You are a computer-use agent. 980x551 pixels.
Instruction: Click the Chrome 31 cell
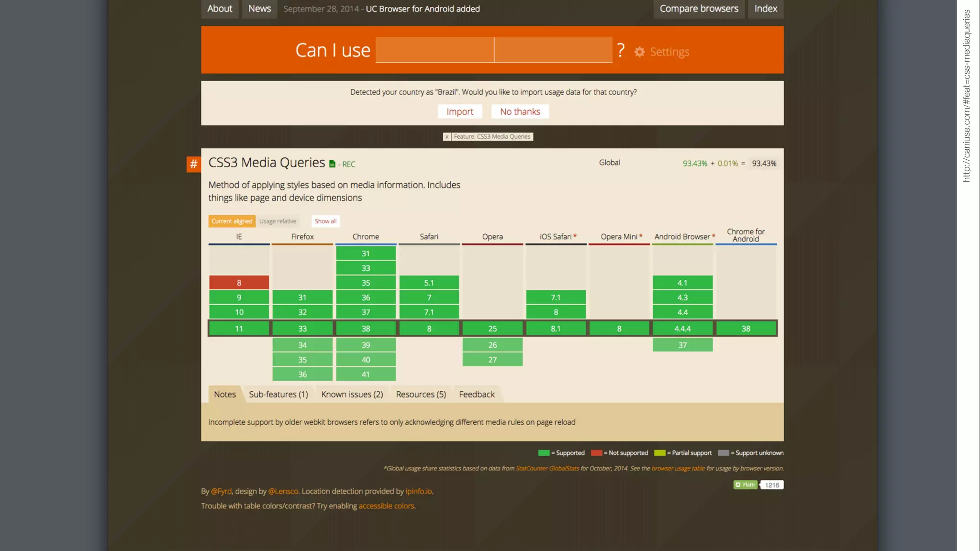(x=366, y=253)
